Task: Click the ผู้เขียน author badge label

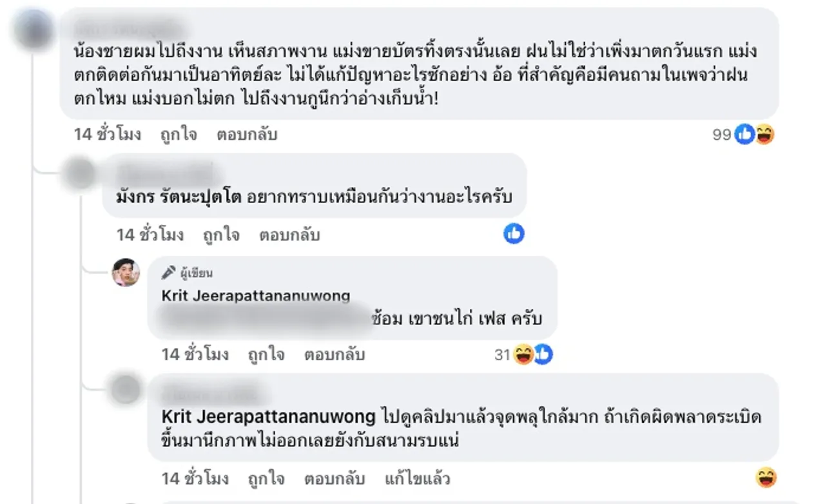Action: 196,272
